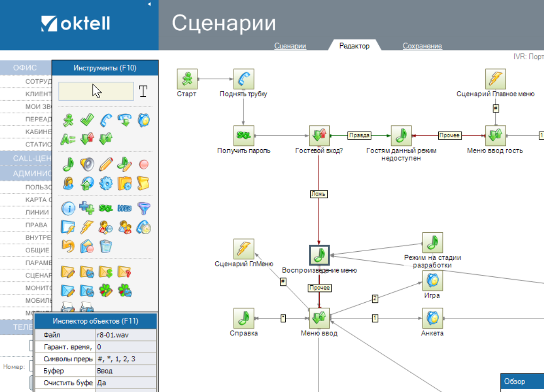Pick the blue gear tool in palette
The width and height of the screenshot is (544, 392).
(106, 183)
